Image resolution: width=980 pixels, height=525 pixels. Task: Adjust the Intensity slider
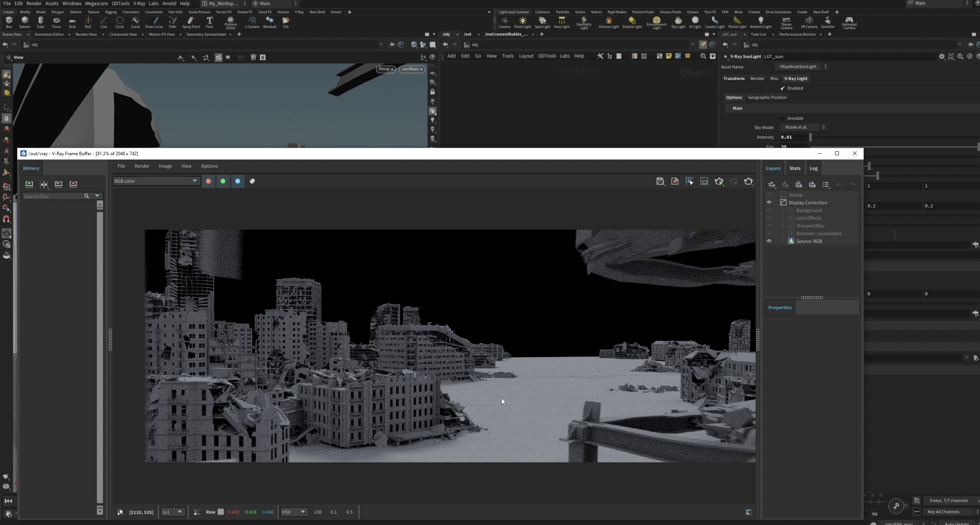click(x=811, y=137)
